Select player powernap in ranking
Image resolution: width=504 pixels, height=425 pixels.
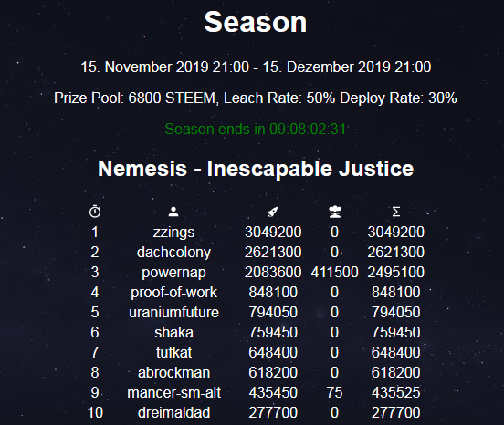pos(173,273)
